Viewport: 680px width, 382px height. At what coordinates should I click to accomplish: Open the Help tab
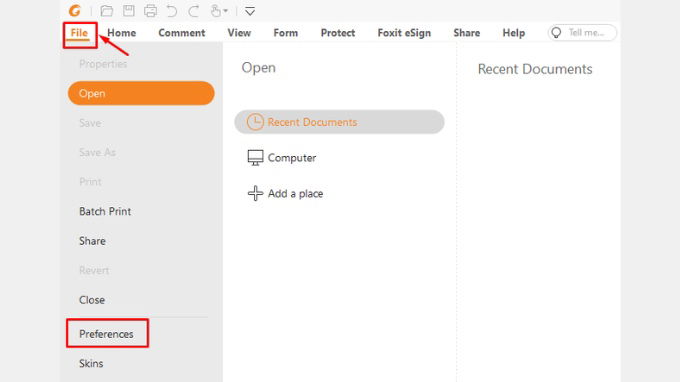(514, 33)
